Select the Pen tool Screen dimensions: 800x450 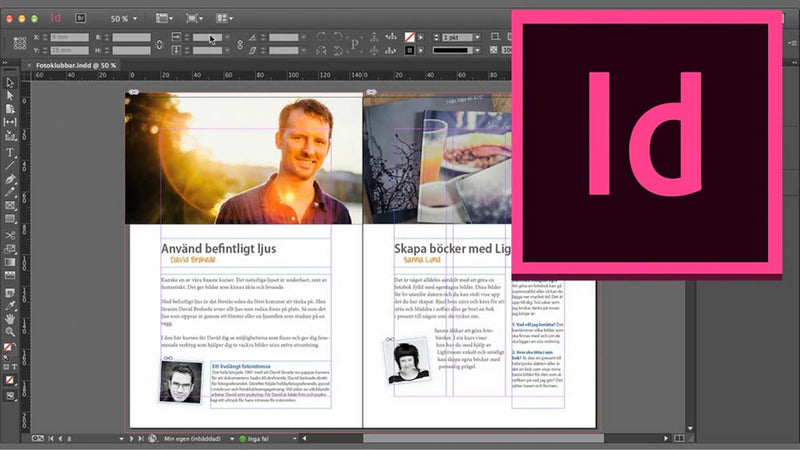(x=10, y=179)
